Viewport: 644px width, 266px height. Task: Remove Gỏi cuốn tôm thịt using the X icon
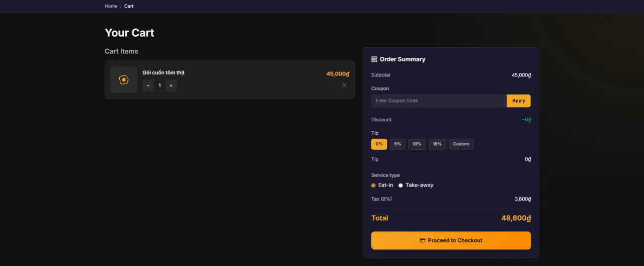[345, 85]
